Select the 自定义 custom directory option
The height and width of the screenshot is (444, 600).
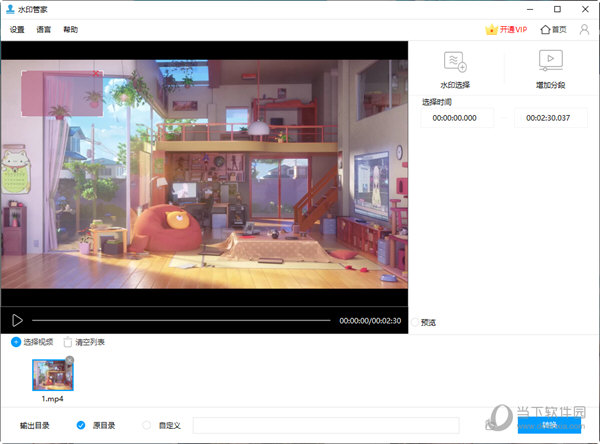tap(147, 425)
